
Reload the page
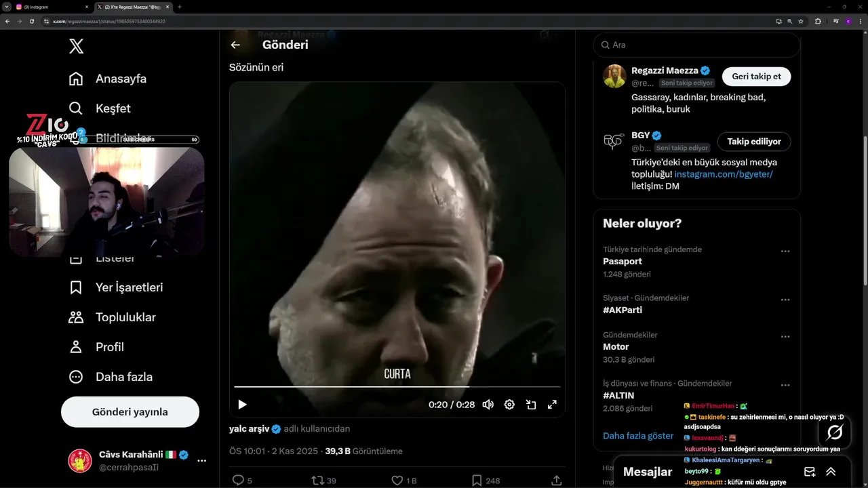click(31, 21)
